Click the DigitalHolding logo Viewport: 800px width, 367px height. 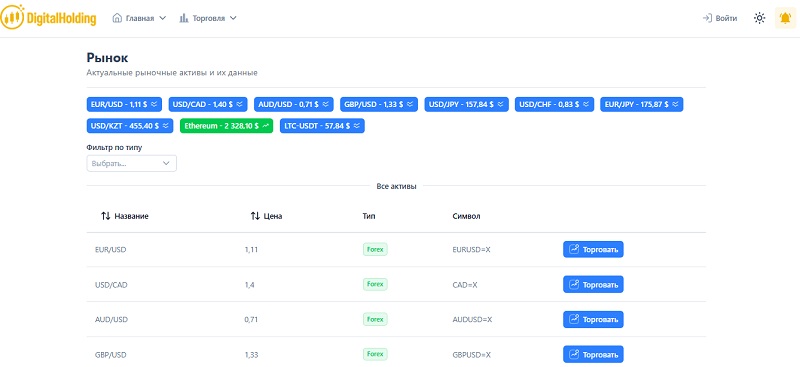click(48, 18)
